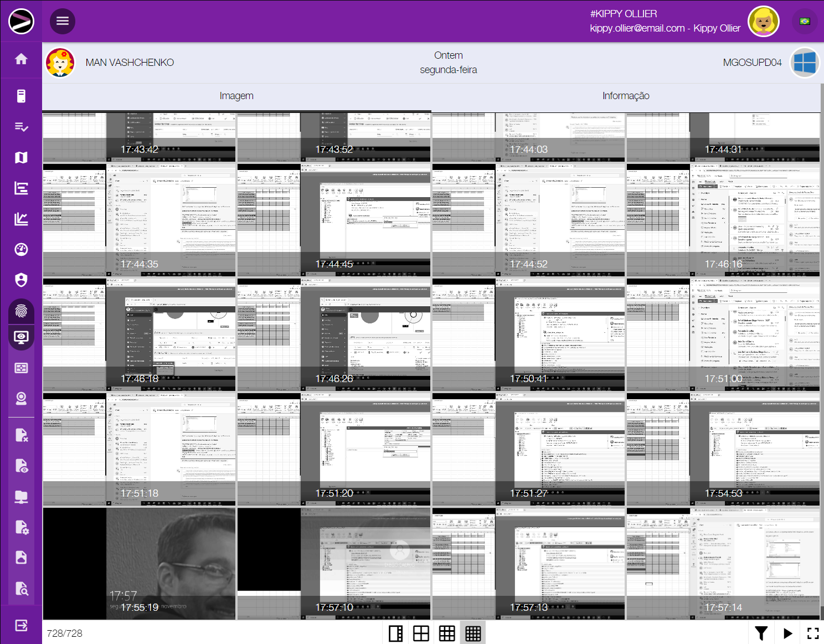Open the Kippy Ollier profile avatar
This screenshot has height=644, width=824.
point(764,21)
